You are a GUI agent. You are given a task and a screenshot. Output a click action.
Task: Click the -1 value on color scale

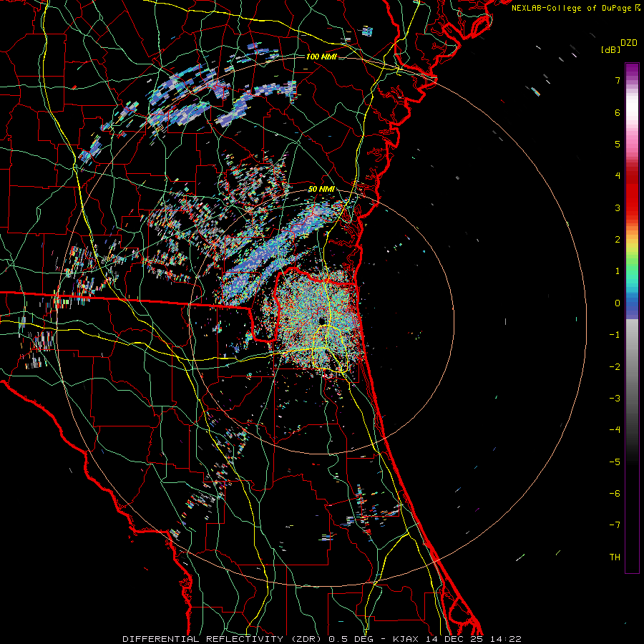615,335
